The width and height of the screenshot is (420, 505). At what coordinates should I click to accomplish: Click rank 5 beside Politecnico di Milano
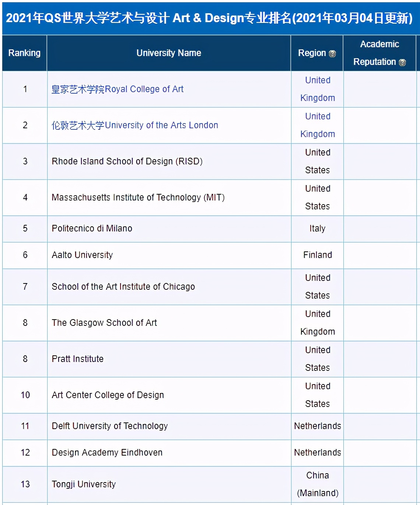click(25, 229)
